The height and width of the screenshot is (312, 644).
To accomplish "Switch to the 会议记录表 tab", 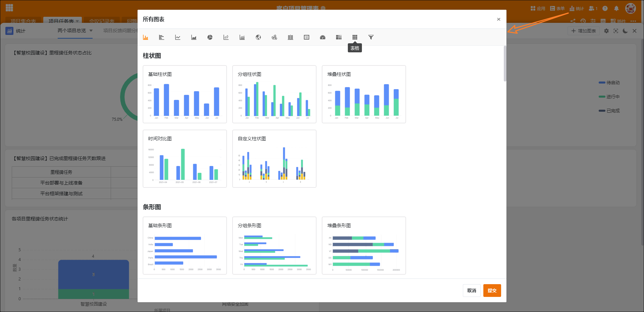I will pyautogui.click(x=102, y=21).
